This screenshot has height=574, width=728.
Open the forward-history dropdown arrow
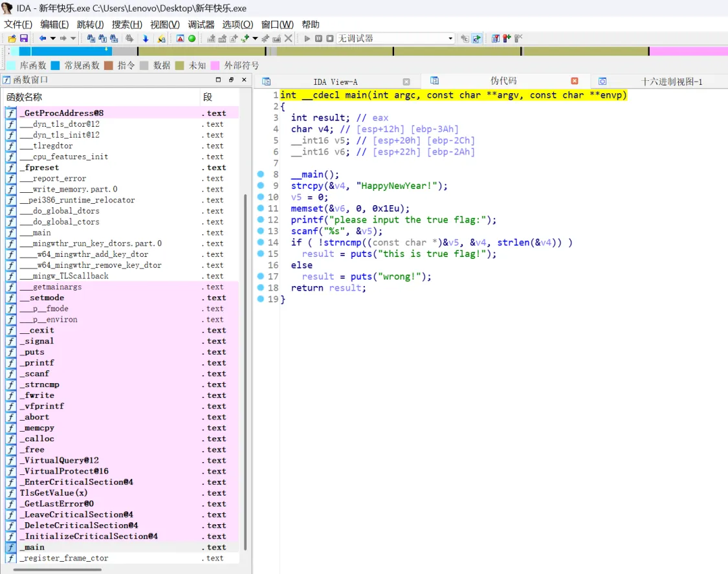pyautogui.click(x=73, y=39)
